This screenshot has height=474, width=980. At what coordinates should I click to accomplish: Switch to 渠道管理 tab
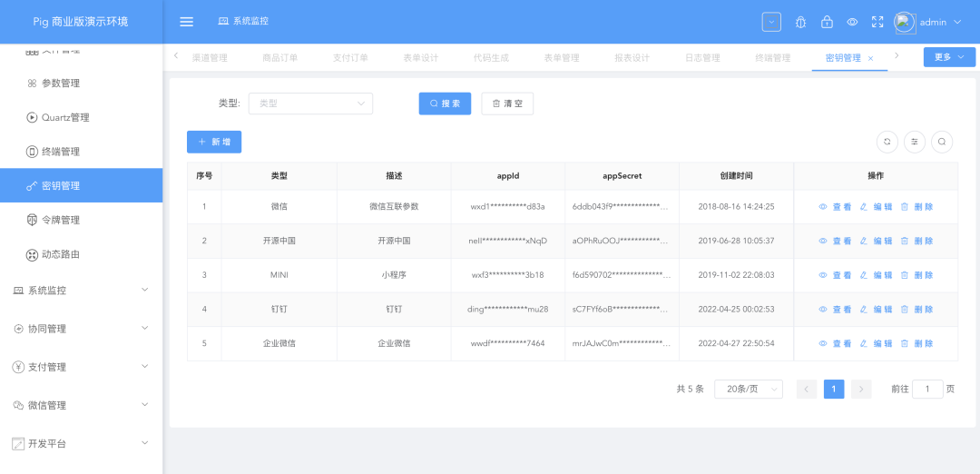pyautogui.click(x=210, y=58)
